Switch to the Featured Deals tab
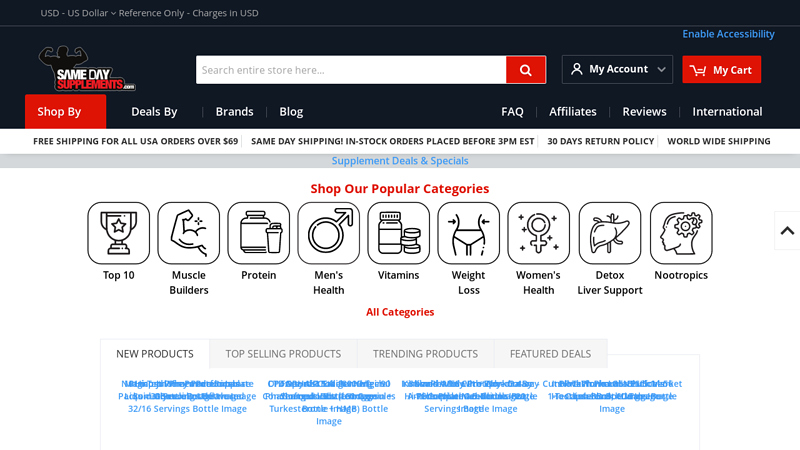This screenshot has height=450, width=800. (551, 354)
